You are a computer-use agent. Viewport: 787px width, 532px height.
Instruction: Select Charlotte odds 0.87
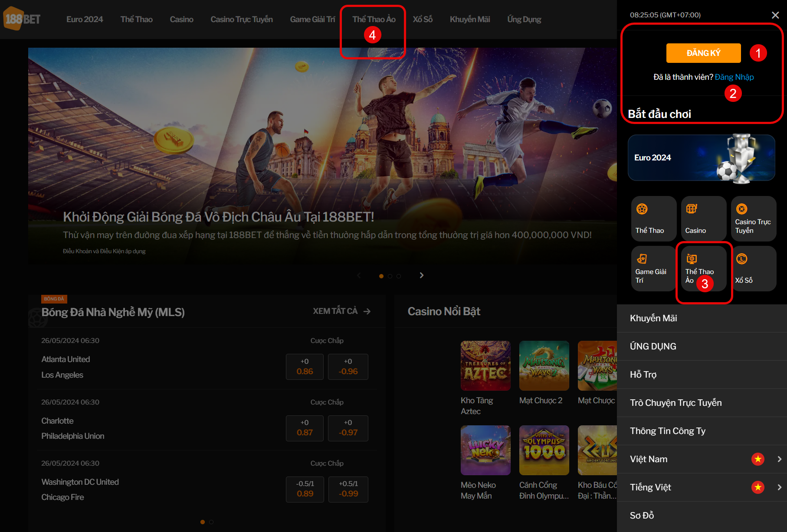[x=305, y=428]
